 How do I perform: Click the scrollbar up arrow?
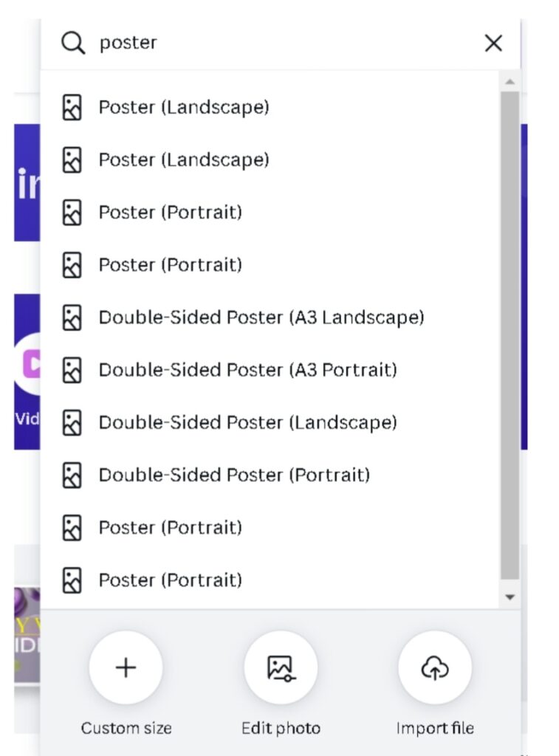510,82
